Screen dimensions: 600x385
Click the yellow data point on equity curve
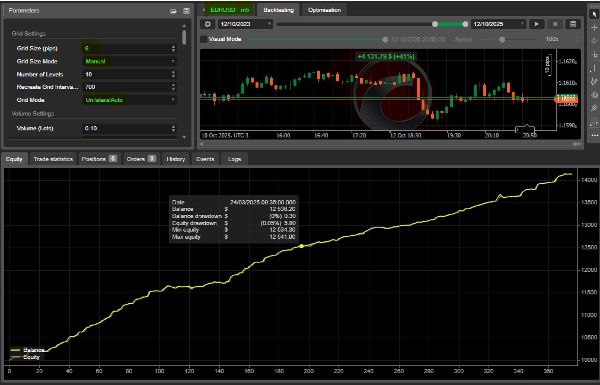[302, 246]
